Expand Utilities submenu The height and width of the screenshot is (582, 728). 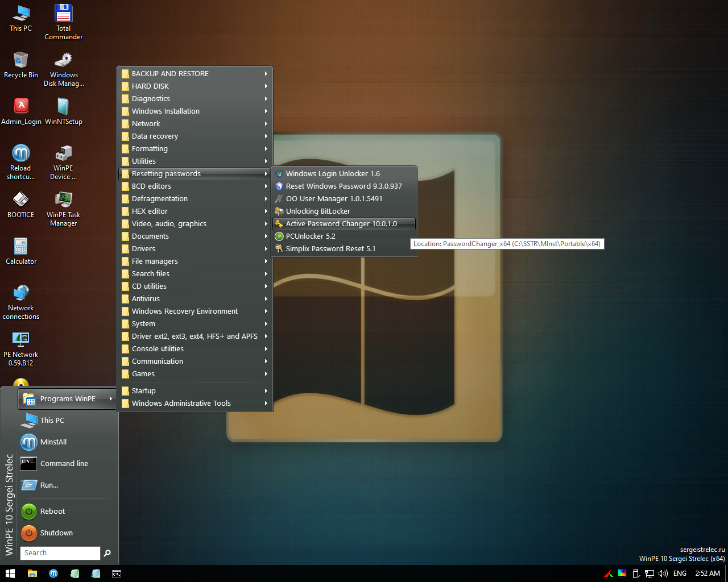coord(195,161)
